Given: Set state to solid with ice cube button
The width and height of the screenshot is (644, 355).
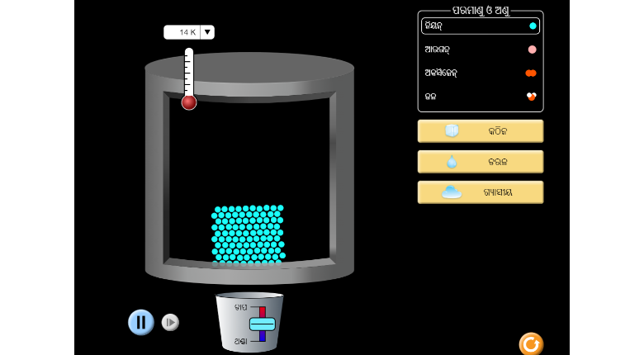Looking at the screenshot, I should click(480, 131).
